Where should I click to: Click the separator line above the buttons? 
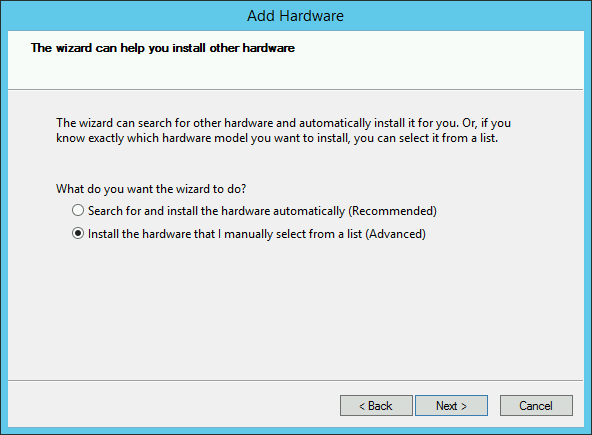pyautogui.click(x=296, y=380)
